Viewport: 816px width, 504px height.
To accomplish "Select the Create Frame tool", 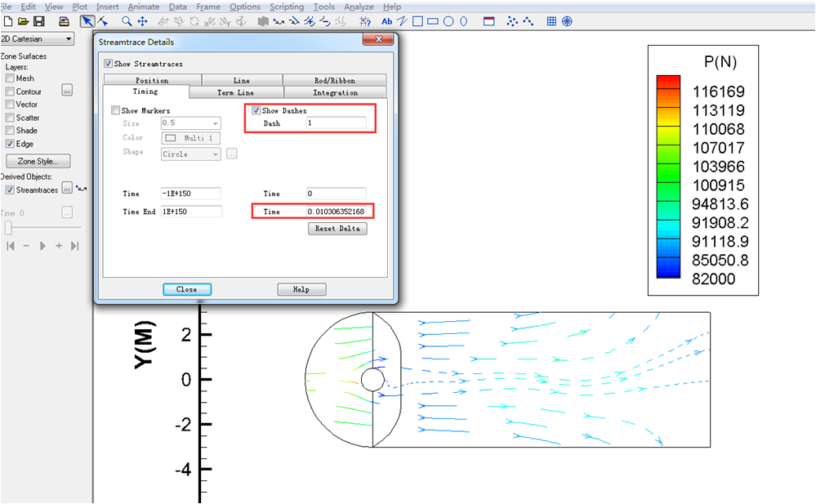I will pyautogui.click(x=488, y=21).
